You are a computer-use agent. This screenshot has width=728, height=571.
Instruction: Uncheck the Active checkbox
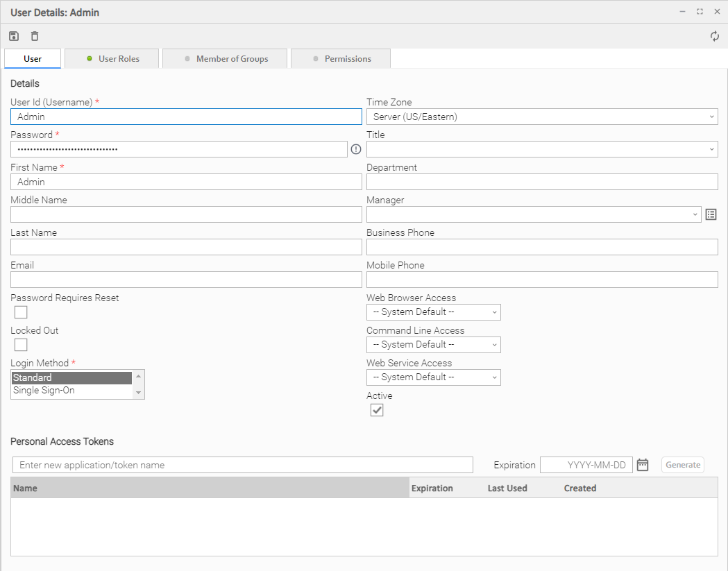click(377, 410)
